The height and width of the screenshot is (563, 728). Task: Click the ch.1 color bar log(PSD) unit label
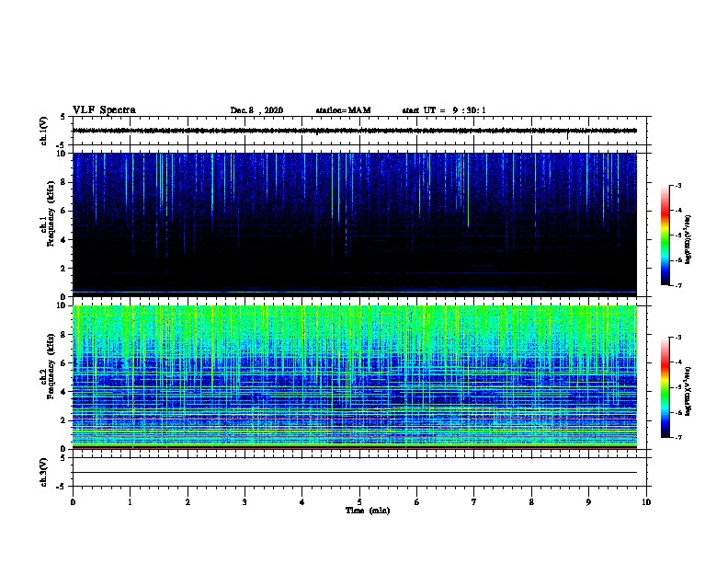coord(688,239)
